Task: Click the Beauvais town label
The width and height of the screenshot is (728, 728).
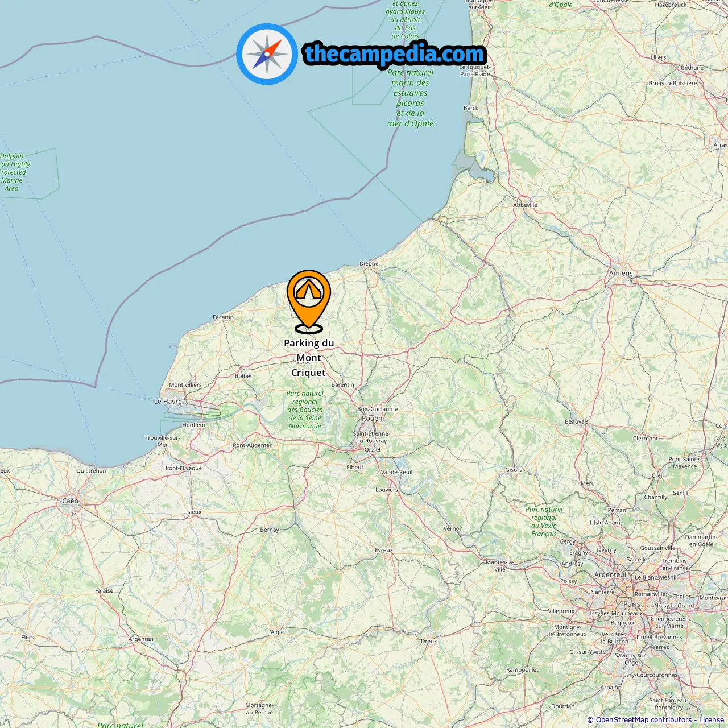Action: (x=577, y=421)
